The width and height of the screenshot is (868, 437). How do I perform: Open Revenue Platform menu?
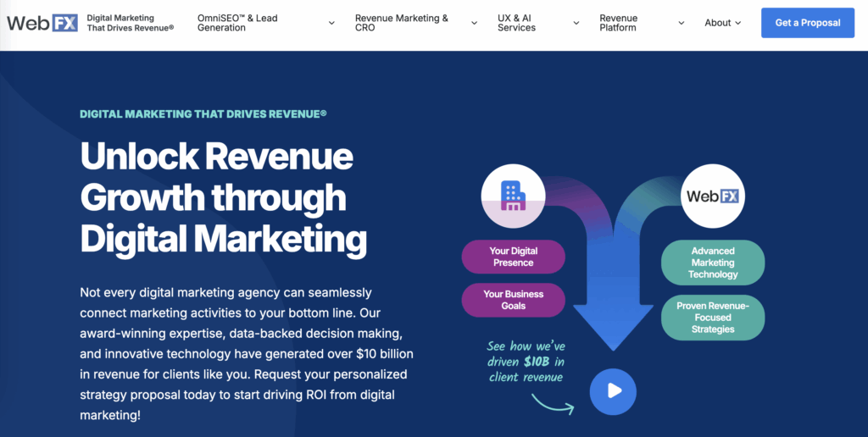click(x=618, y=23)
